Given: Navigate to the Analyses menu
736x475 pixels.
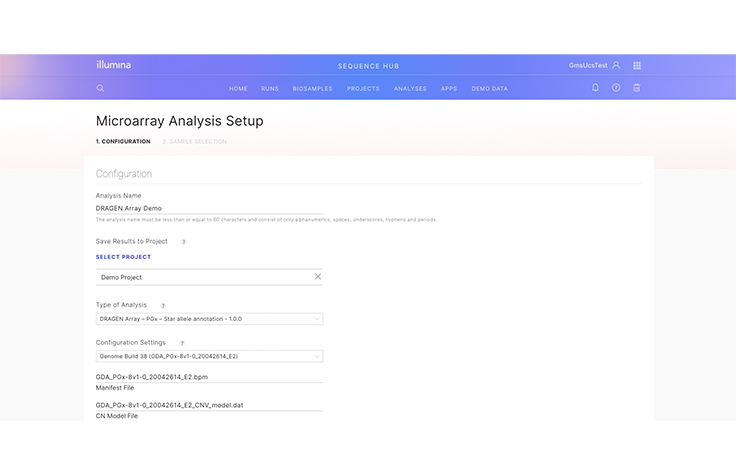Looking at the screenshot, I should pyautogui.click(x=410, y=88).
